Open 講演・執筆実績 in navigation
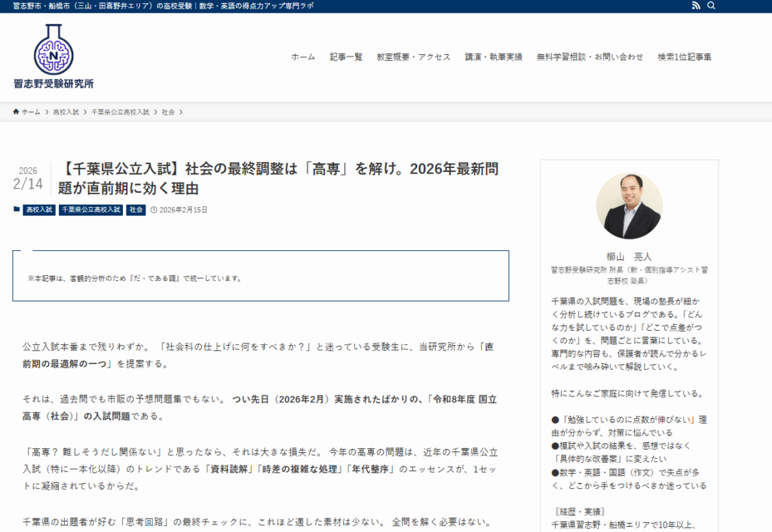Viewport: 772px width, 532px height. (493, 57)
